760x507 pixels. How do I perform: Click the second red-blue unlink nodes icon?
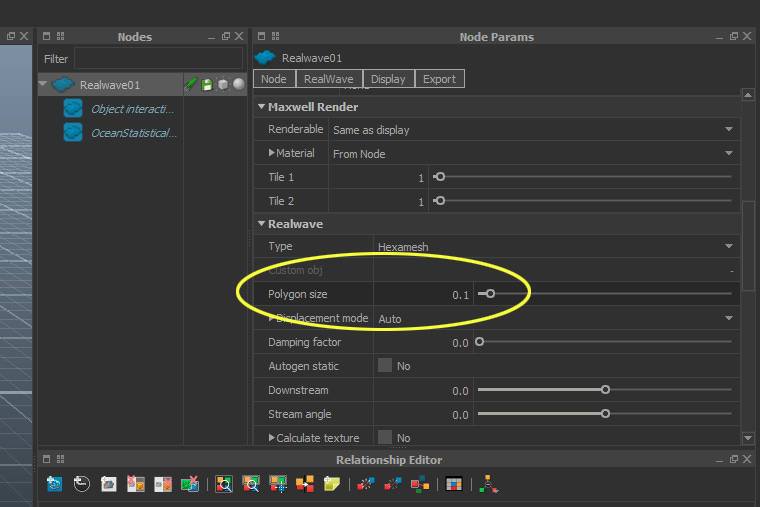pos(393,484)
